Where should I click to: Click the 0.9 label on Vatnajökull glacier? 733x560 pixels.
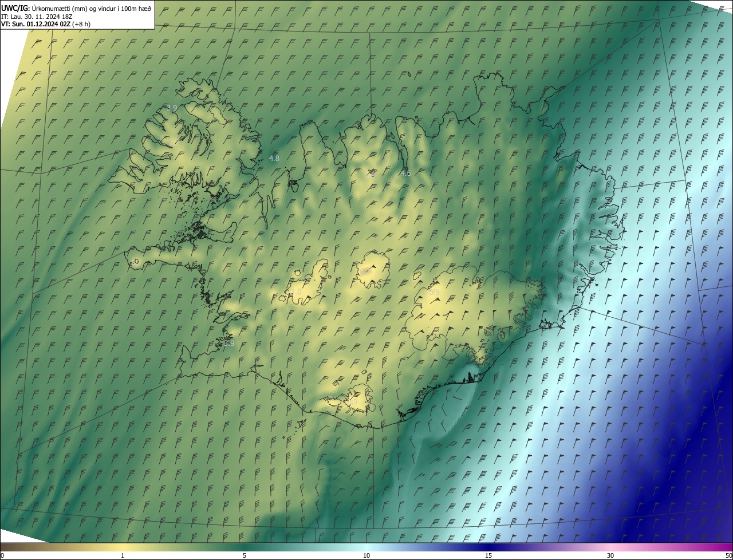434,293
